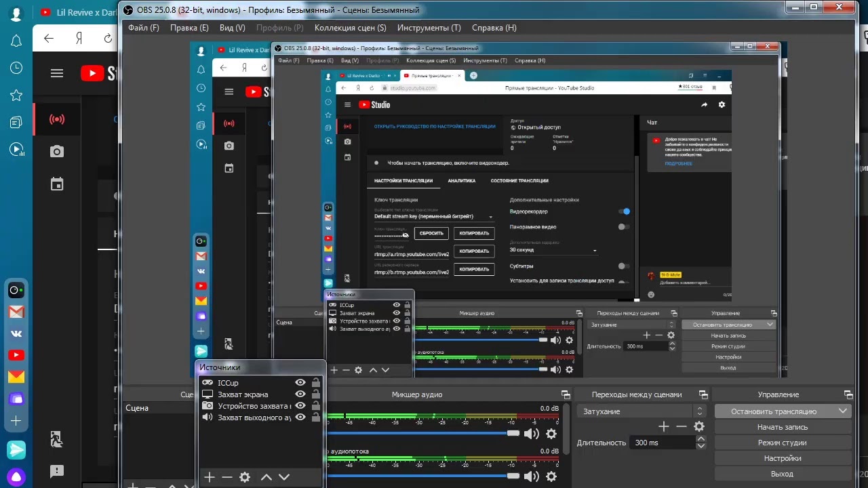Open Gmail shortcut in browser sidebar
The height and width of the screenshot is (488, 868).
click(16, 312)
